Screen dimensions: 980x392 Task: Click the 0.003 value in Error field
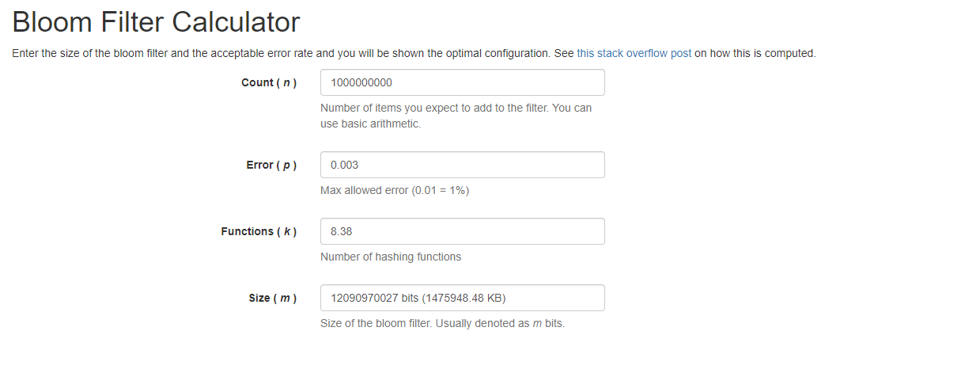coord(344,165)
